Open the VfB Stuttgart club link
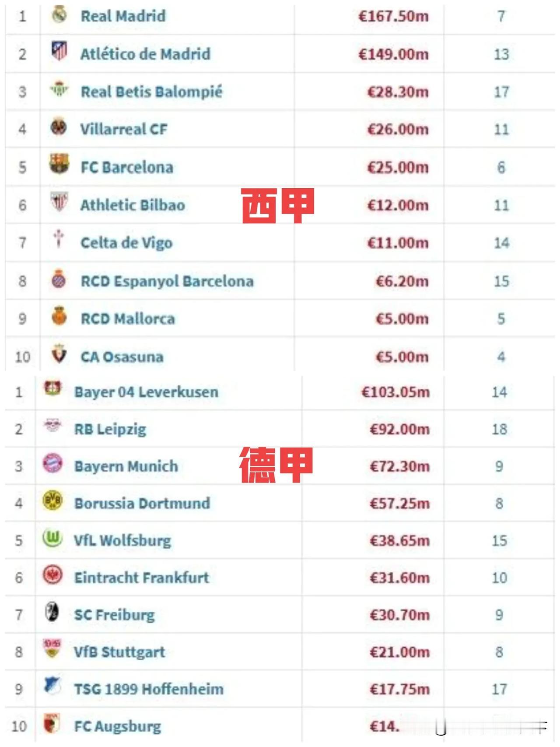The height and width of the screenshot is (747, 560). (119, 652)
